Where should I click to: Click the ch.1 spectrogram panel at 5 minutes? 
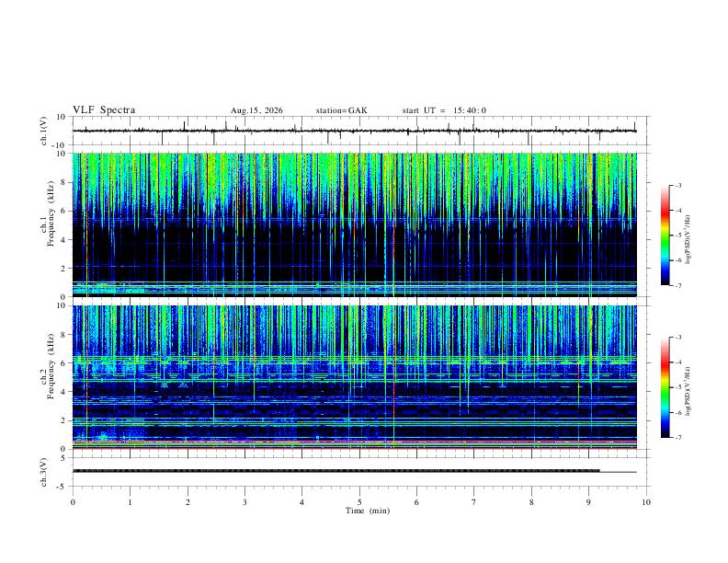[x=359, y=224]
